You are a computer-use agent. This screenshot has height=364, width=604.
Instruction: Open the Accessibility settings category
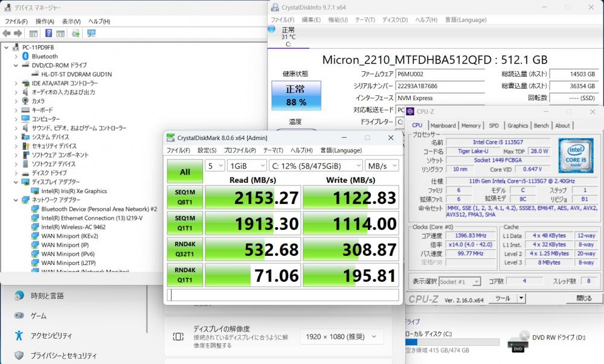click(51, 336)
